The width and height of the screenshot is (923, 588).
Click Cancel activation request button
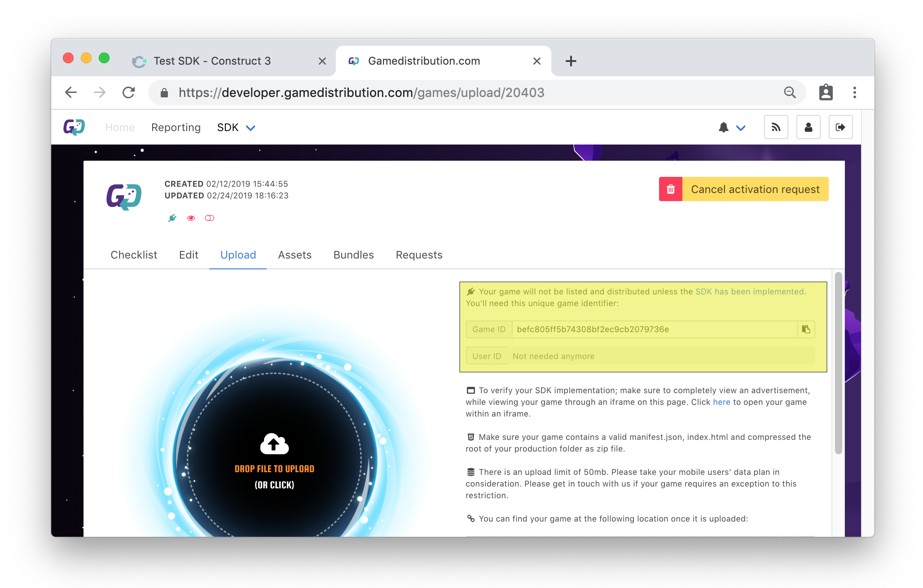755,189
